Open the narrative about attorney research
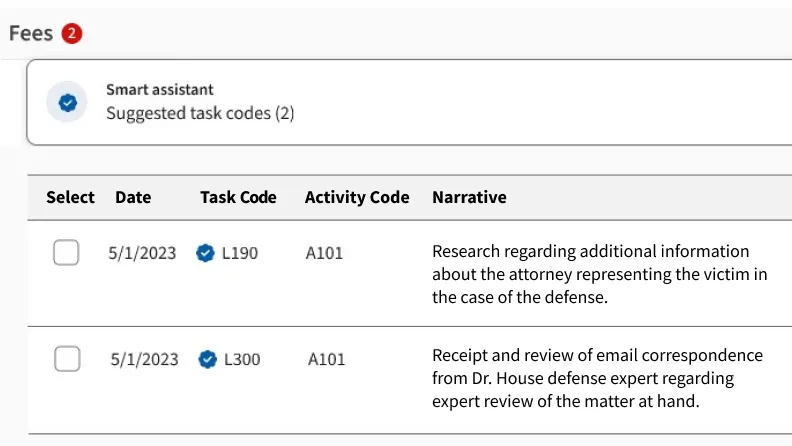Image resolution: width=792 pixels, height=446 pixels. tap(599, 274)
